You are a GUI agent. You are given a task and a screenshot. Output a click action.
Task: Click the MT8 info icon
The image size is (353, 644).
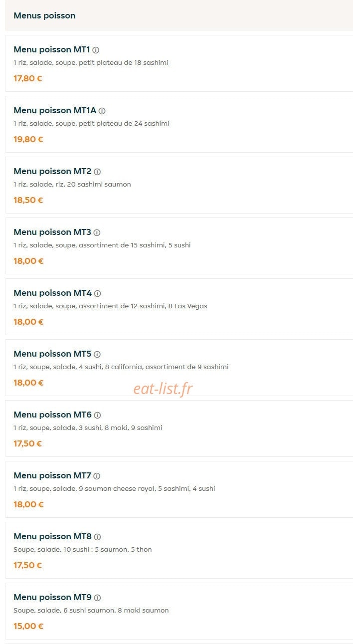[97, 537]
